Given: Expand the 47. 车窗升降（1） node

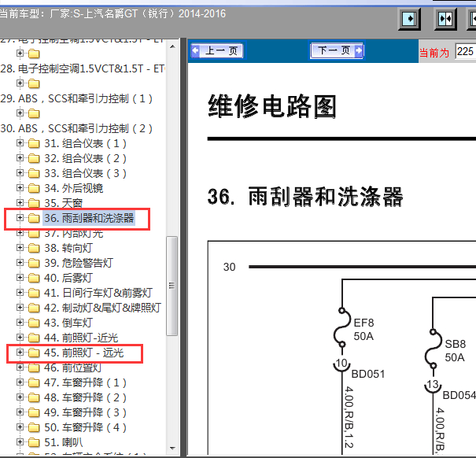Looking at the screenshot, I should 20,382.
